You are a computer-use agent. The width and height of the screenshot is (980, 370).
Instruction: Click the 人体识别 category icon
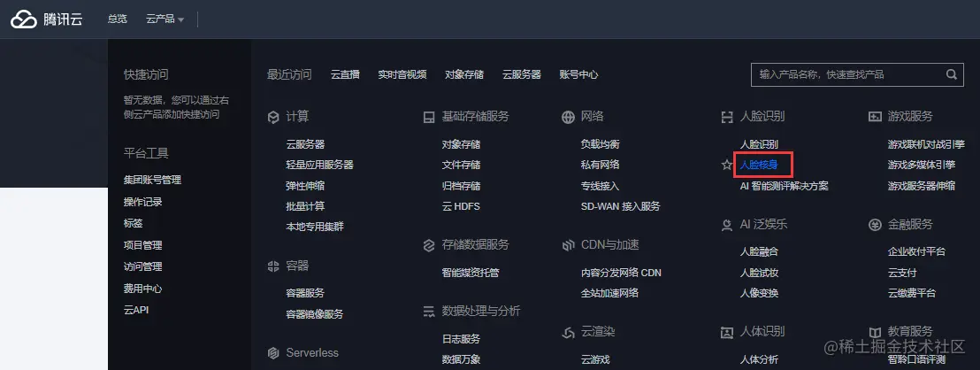[x=726, y=333]
